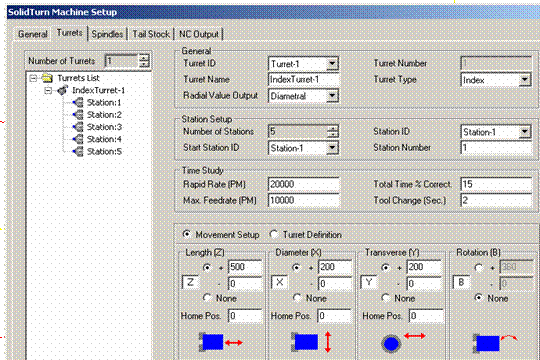Image resolution: width=540 pixels, height=360 pixels.
Task: Switch to the NC Output tab
Action: click(x=199, y=34)
